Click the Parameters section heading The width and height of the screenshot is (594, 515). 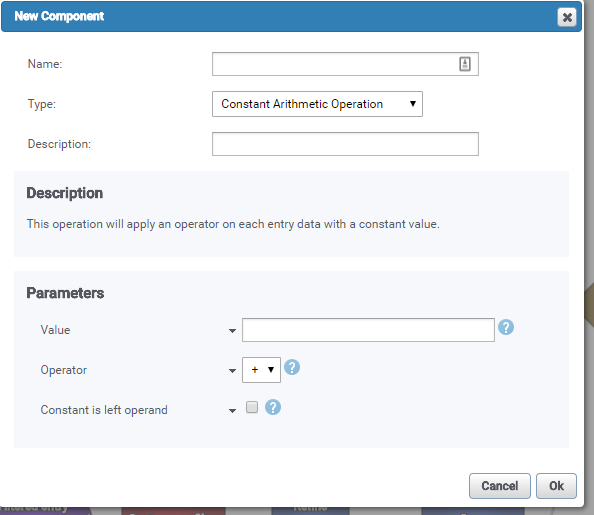[x=65, y=293]
